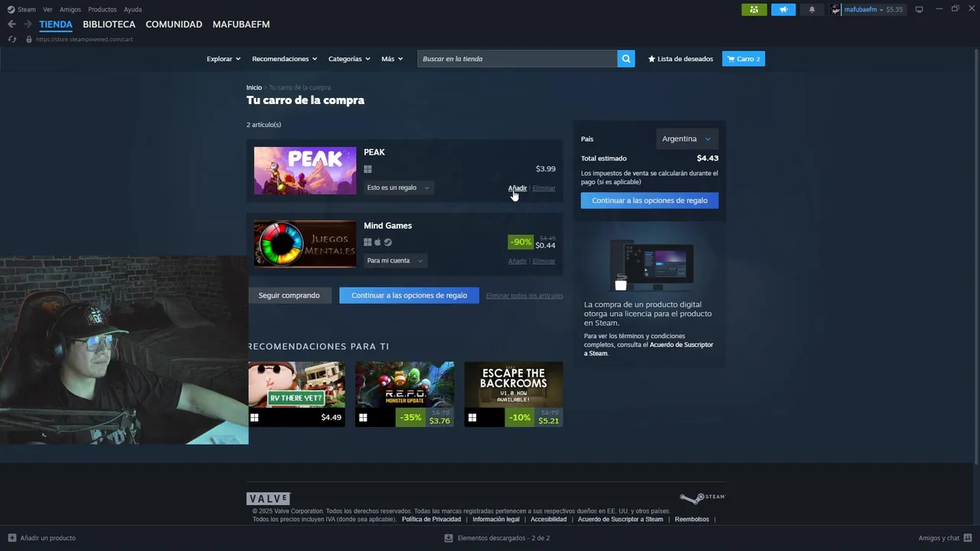Click the Add a product plus icon
980x551 pixels.
pyautogui.click(x=11, y=538)
